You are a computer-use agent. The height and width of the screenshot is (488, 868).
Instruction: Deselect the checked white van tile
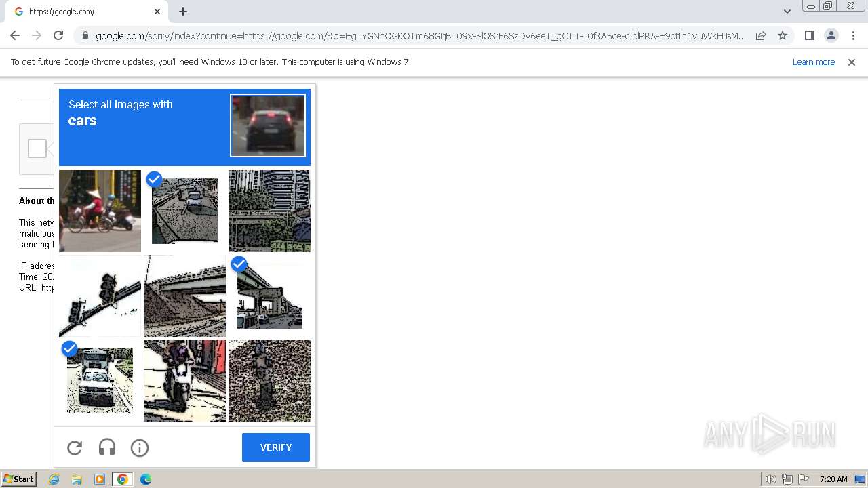click(x=100, y=380)
